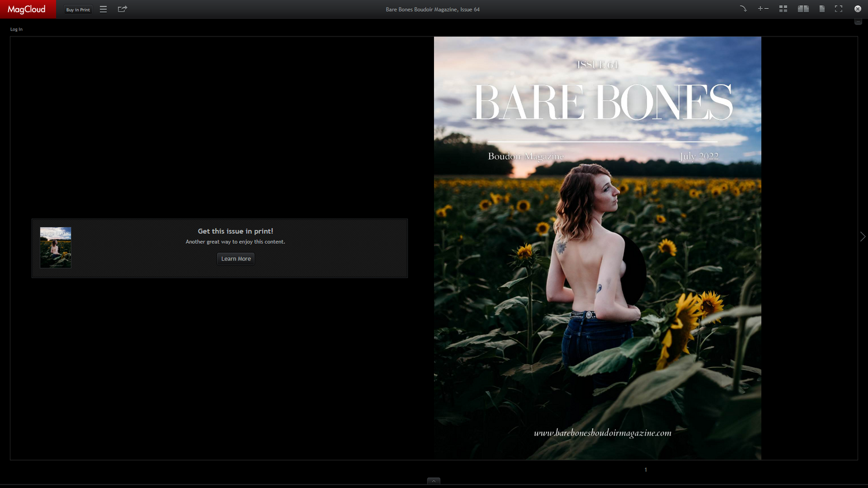Go to next page with right arrow

pos(862,236)
